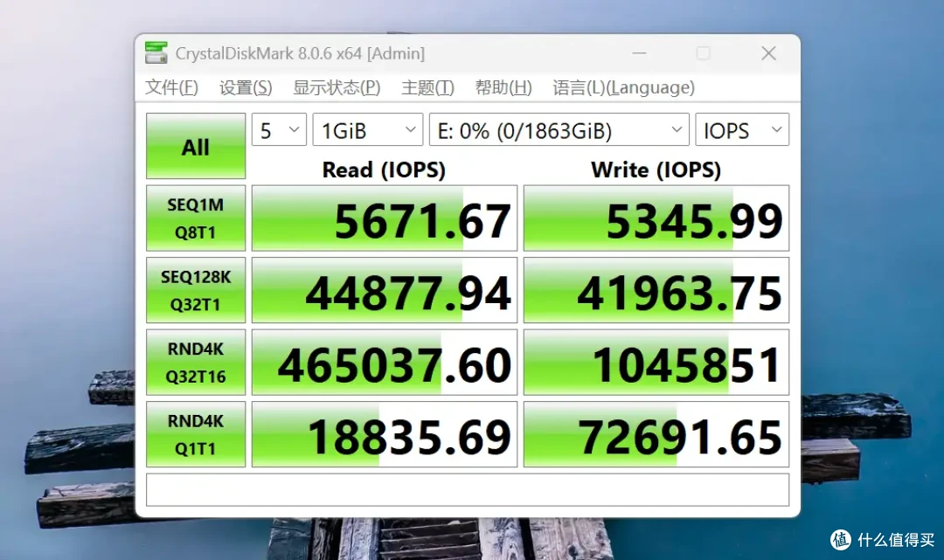Run the SEQ1M Q8T1 test
Viewport: 944px width, 560px height.
tap(196, 218)
